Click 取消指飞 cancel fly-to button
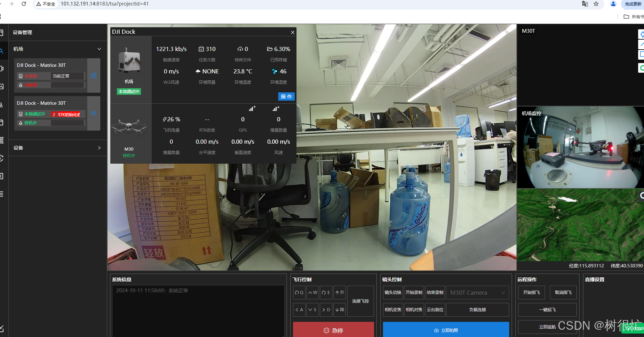Viewport: 644px width, 337px height. (x=563, y=292)
